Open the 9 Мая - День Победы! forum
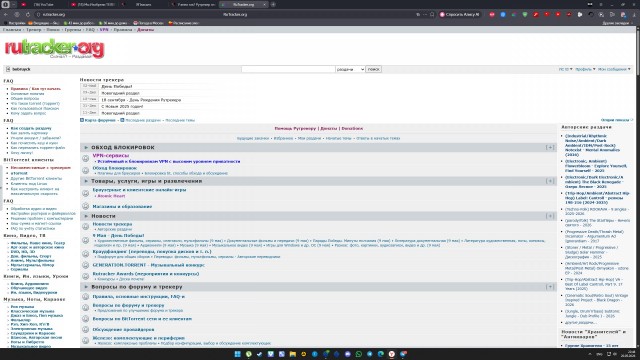The width and height of the screenshot is (640, 360). click(118, 236)
